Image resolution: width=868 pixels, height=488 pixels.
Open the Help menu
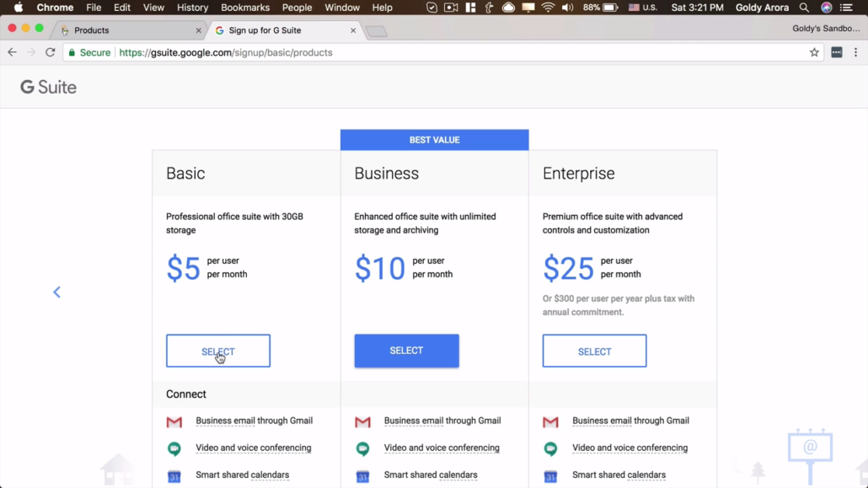click(x=382, y=8)
